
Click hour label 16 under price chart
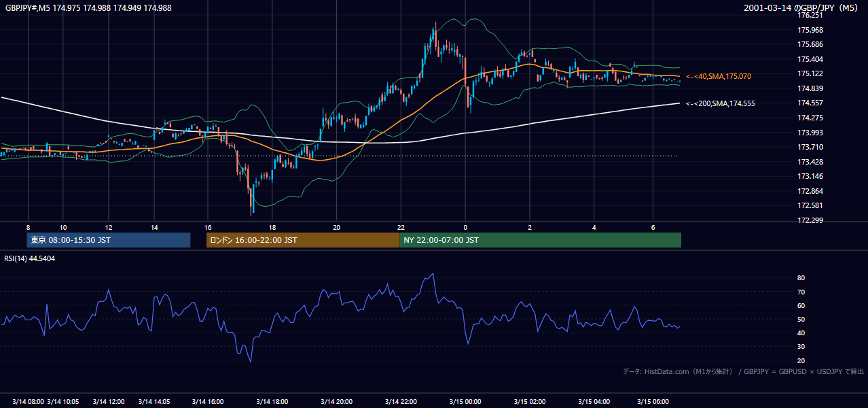208,227
